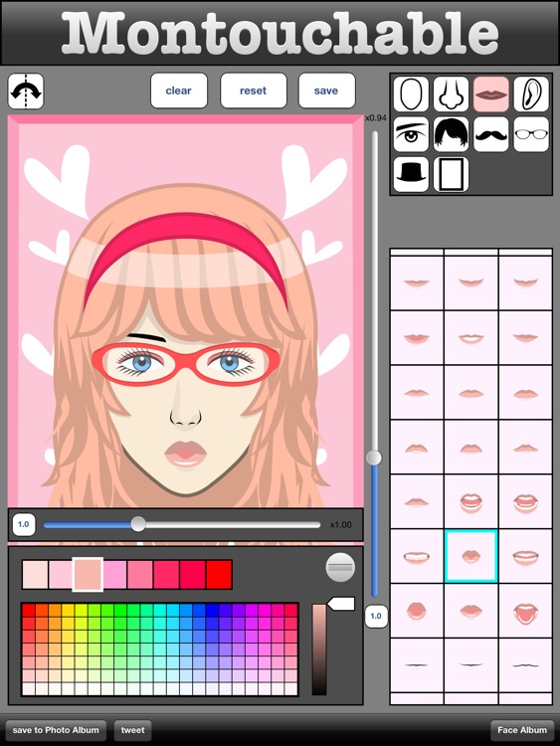Select the frame background category icon
560x746 pixels.
(451, 174)
